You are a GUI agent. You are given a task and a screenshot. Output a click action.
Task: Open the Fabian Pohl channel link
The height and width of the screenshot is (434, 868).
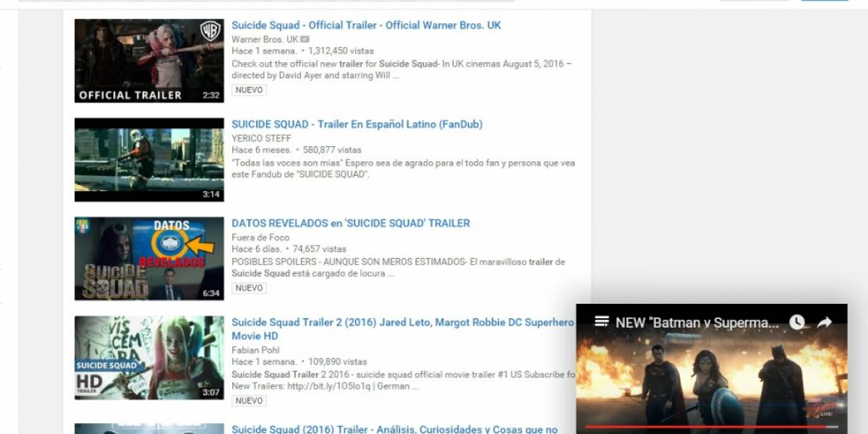tap(254, 349)
